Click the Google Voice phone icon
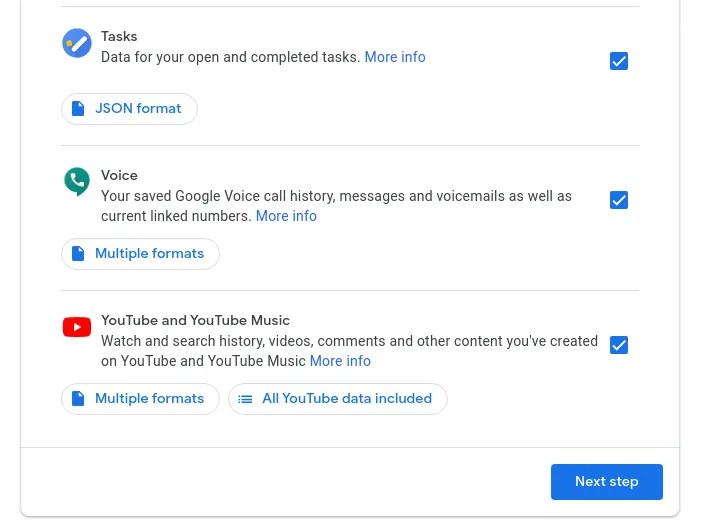 [x=77, y=182]
